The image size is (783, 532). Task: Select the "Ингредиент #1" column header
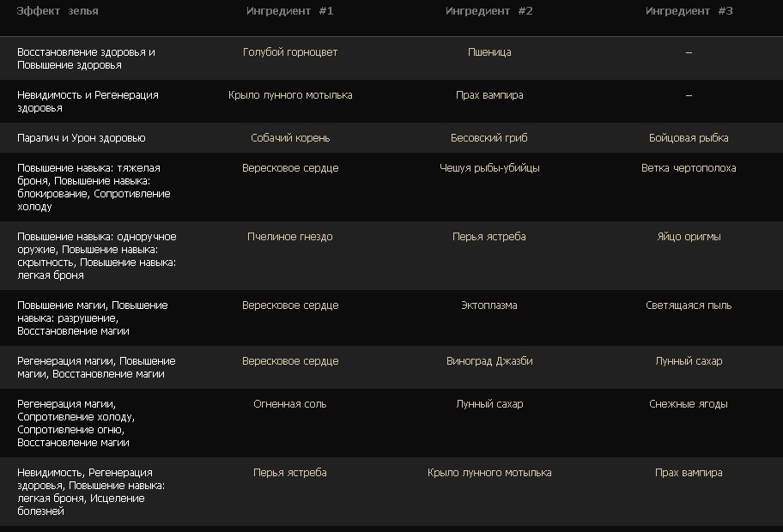pos(290,11)
